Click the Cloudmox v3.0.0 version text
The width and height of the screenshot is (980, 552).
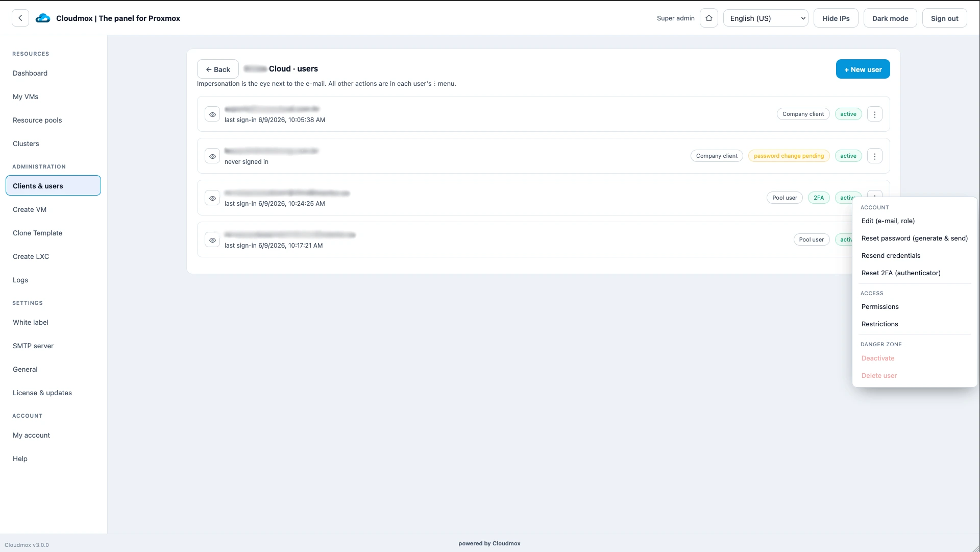click(27, 545)
